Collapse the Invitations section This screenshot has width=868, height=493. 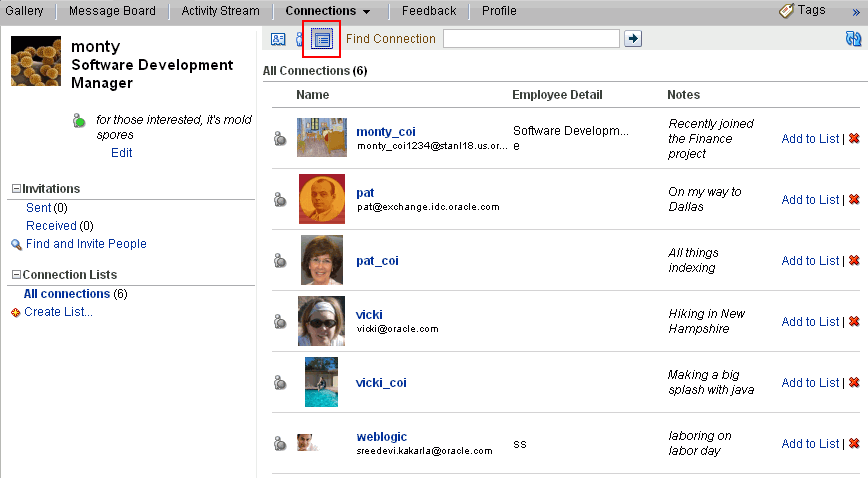click(x=16, y=189)
